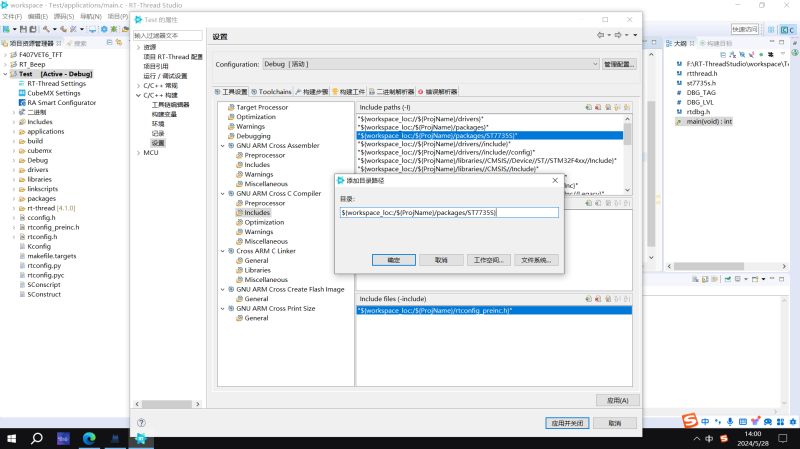
Task: Click the move up include path icon
Action: pos(617,107)
